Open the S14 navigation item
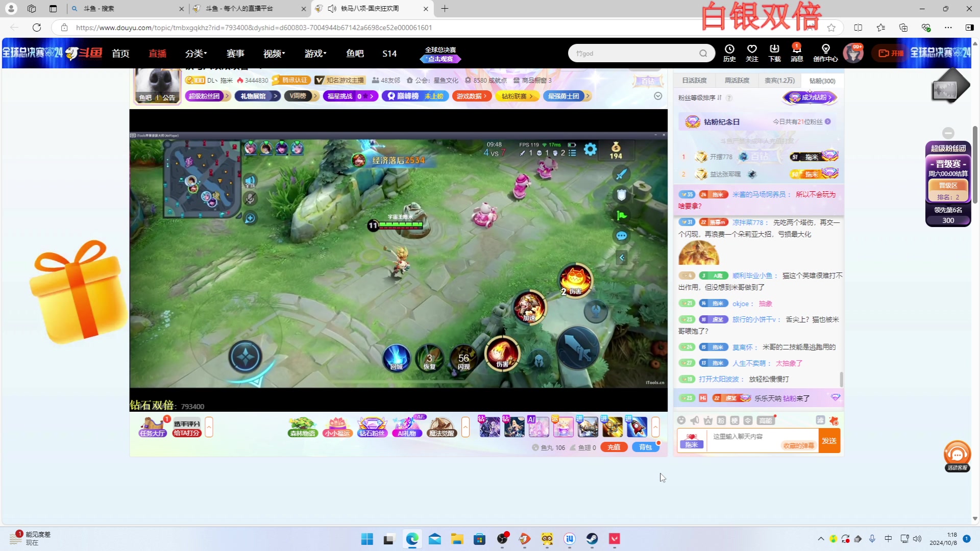 [x=389, y=53]
